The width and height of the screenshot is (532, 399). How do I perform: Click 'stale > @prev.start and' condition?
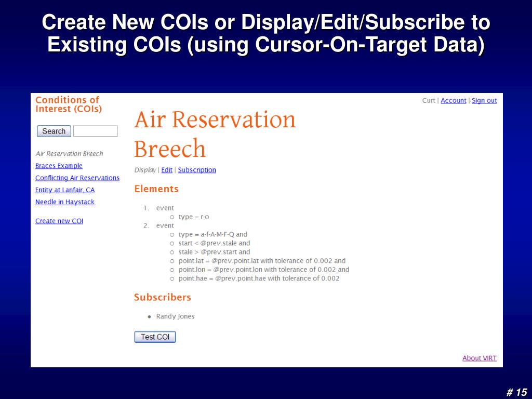(x=214, y=252)
